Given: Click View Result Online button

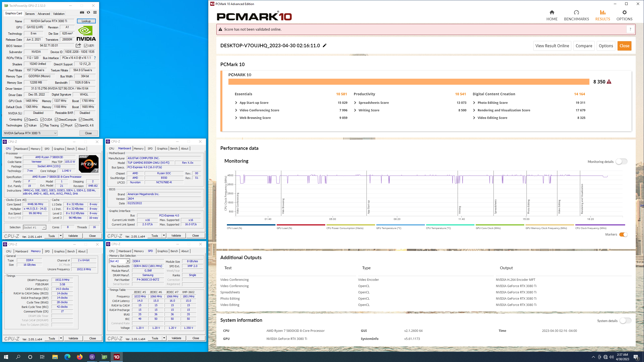Looking at the screenshot, I should pyautogui.click(x=552, y=46).
